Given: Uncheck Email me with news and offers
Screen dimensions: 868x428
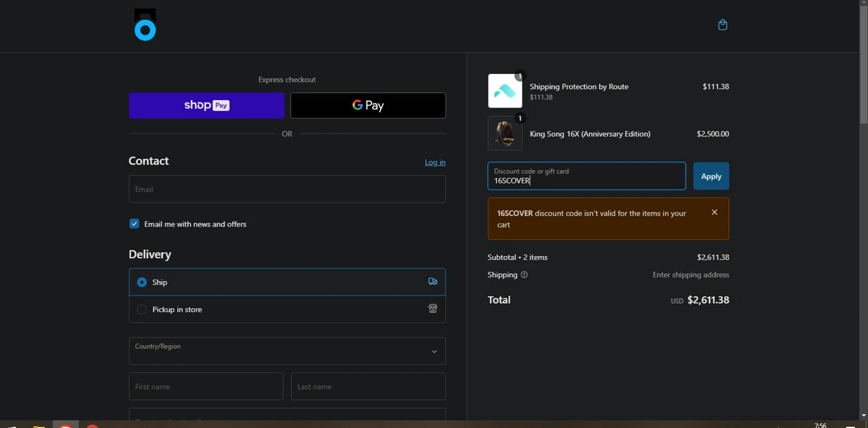Looking at the screenshot, I should 134,224.
